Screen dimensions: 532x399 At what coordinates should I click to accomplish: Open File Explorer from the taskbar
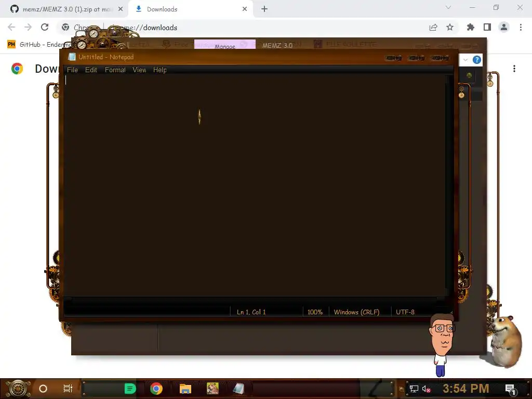(x=185, y=389)
